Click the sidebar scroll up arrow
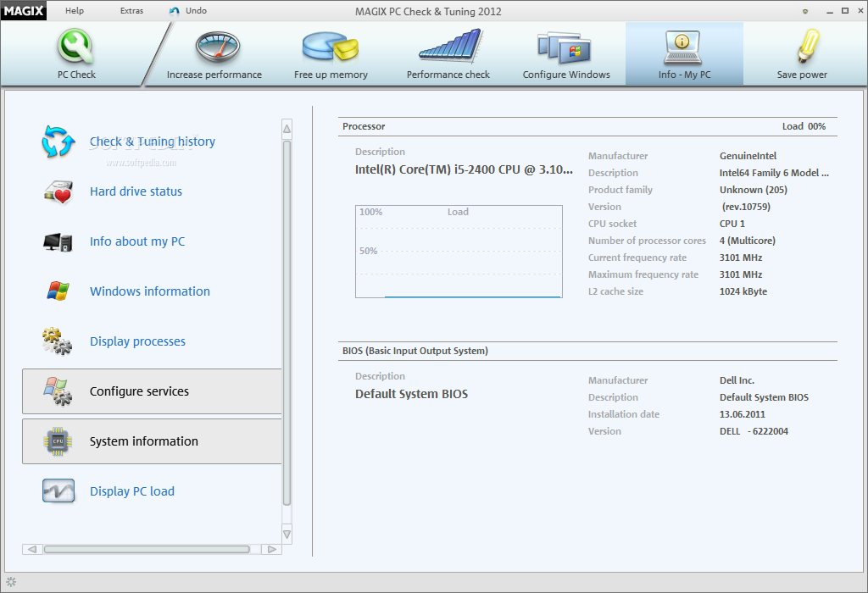This screenshot has width=868, height=593. tap(287, 129)
